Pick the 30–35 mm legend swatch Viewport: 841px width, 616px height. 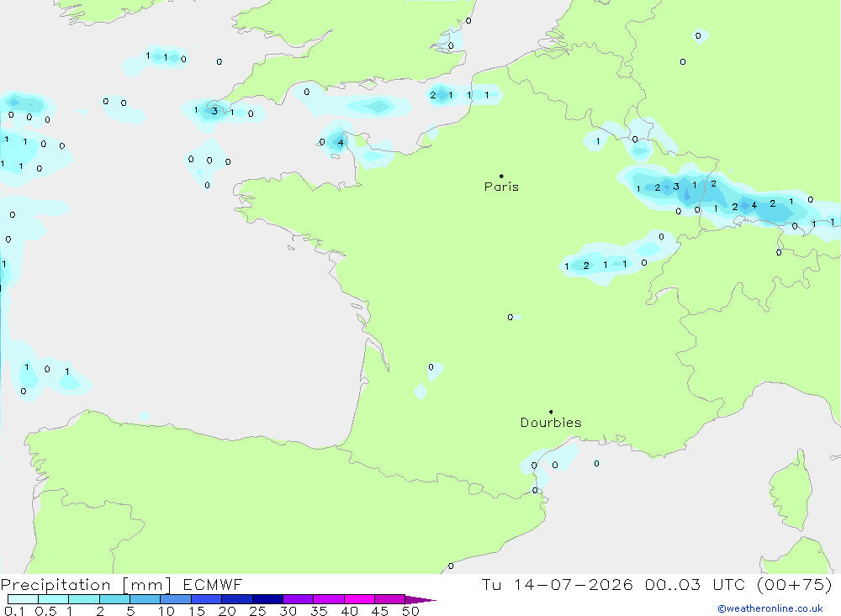pyautogui.click(x=299, y=599)
